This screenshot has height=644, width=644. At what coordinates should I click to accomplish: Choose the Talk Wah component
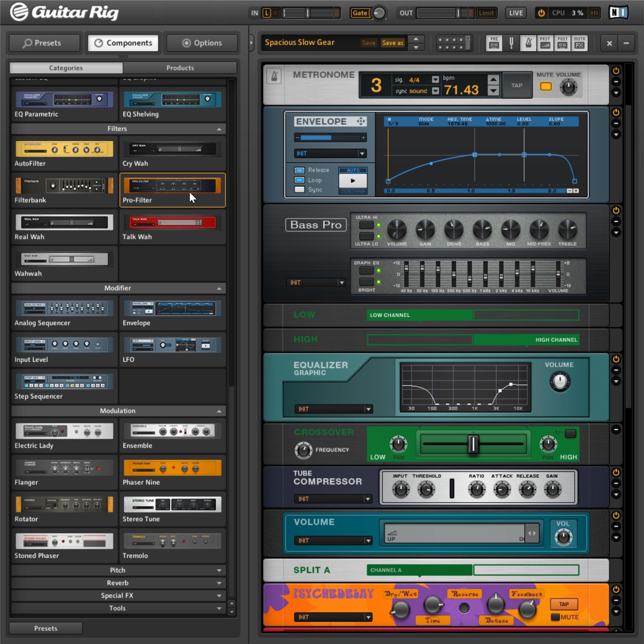172,227
